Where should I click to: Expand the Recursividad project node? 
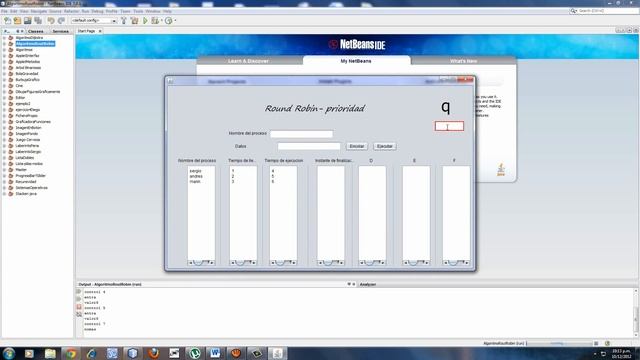[x=4, y=182]
